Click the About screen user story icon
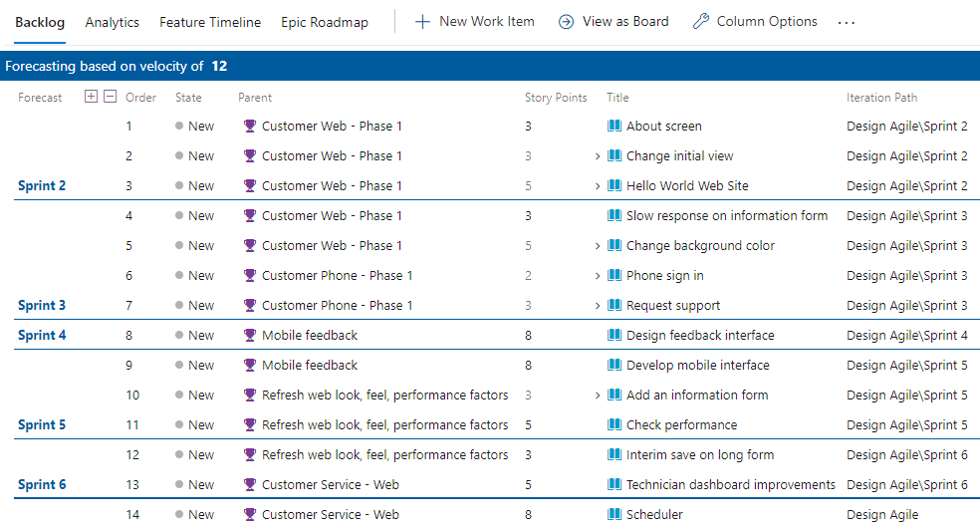The image size is (980, 532). tap(614, 126)
